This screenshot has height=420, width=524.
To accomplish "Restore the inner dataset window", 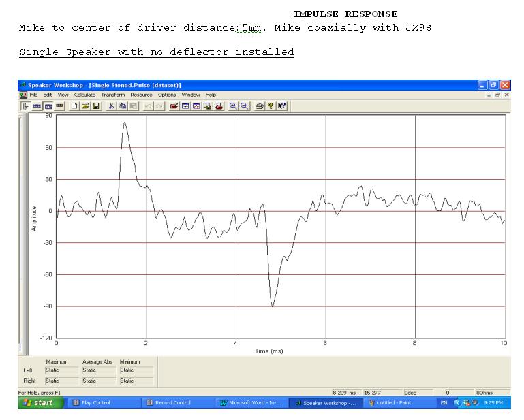I will (x=497, y=95).
